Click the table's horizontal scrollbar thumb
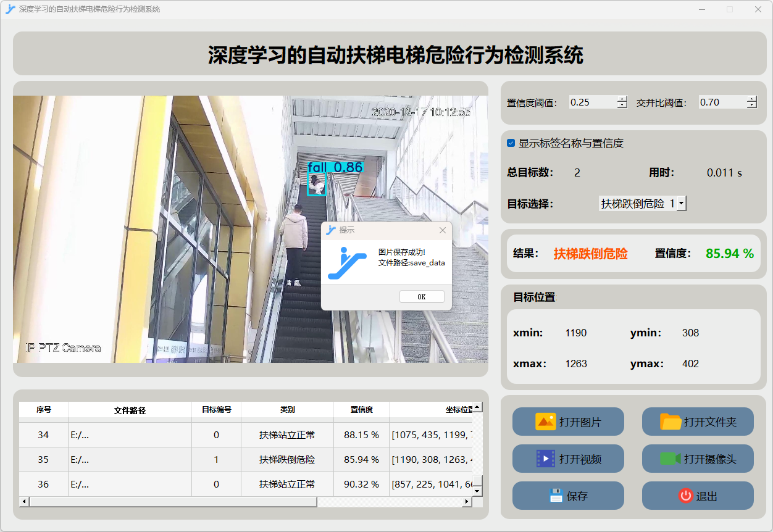Viewport: 773px width, 532px height. click(x=173, y=502)
